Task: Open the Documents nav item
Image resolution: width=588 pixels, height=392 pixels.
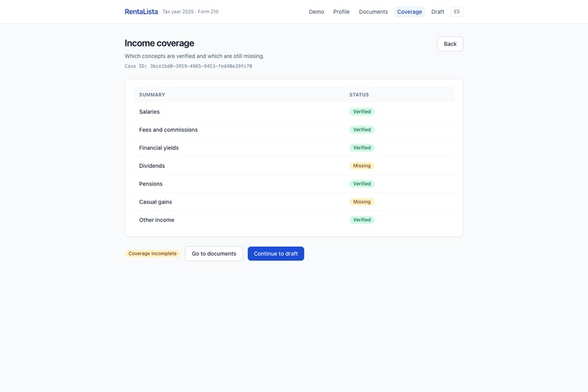Action: 373,12
